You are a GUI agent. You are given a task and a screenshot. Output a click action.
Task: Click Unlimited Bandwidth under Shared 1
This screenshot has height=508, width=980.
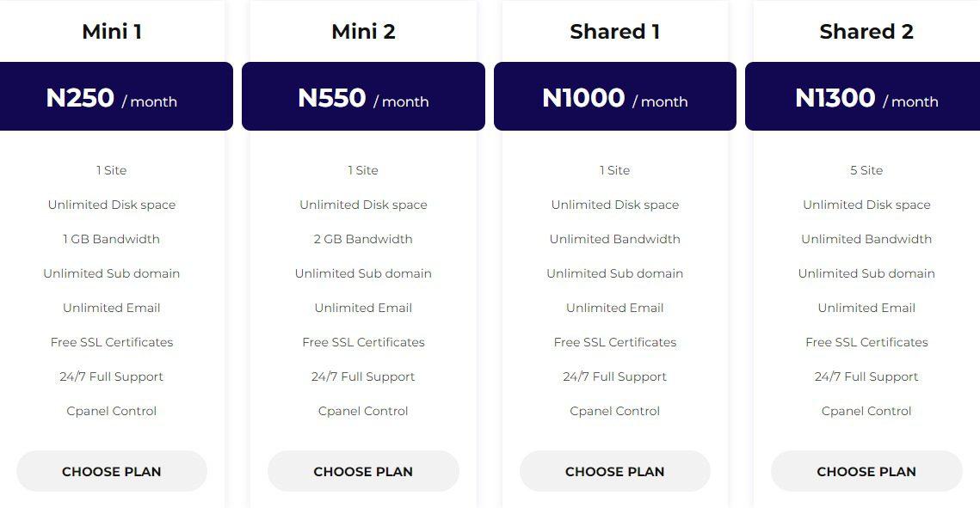[615, 239]
